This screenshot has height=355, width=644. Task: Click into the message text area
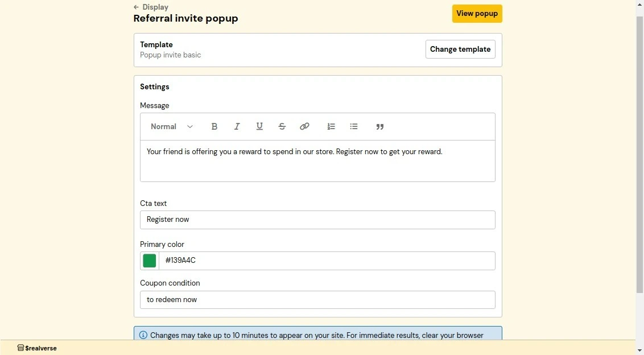[317, 160]
